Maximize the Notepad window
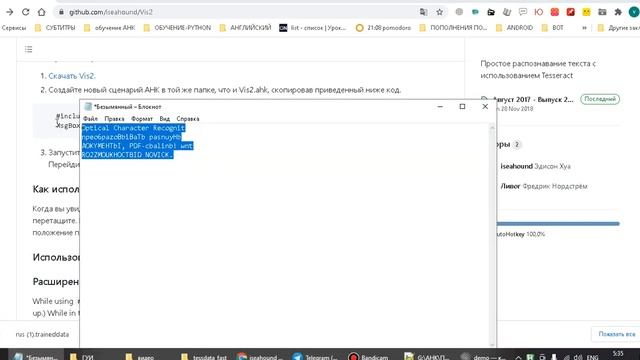 click(x=462, y=107)
